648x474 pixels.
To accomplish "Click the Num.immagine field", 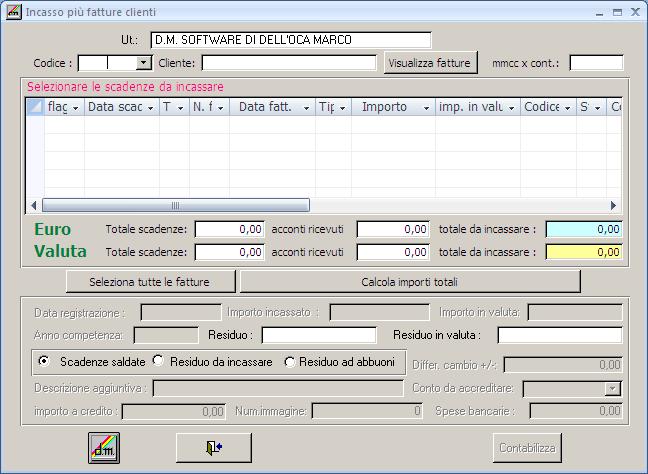I will pos(367,412).
